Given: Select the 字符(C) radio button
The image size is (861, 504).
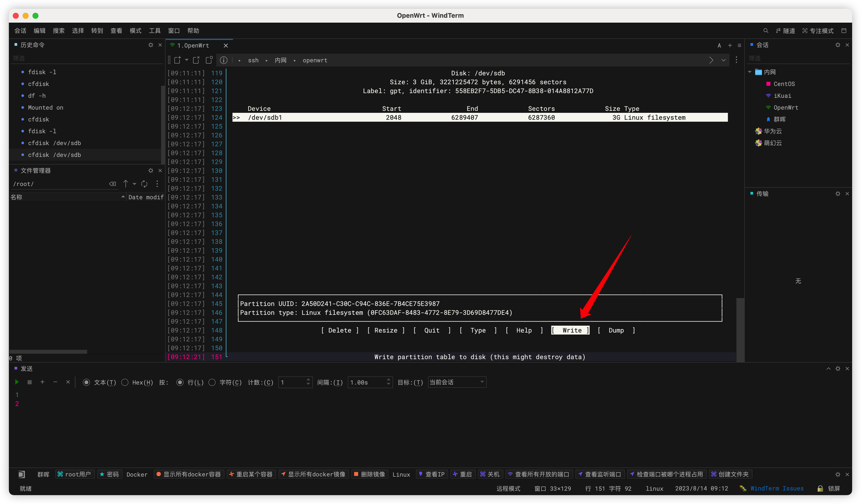Looking at the screenshot, I should 212,382.
